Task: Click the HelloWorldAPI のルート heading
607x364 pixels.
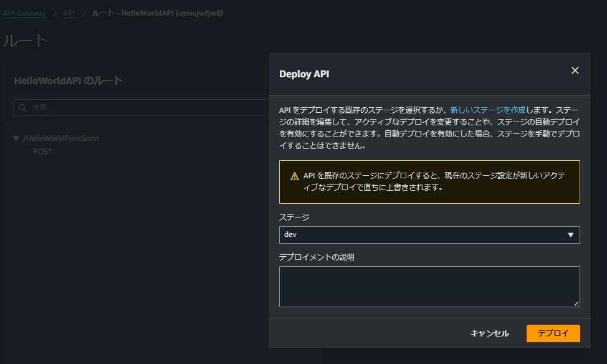Action: [x=68, y=80]
